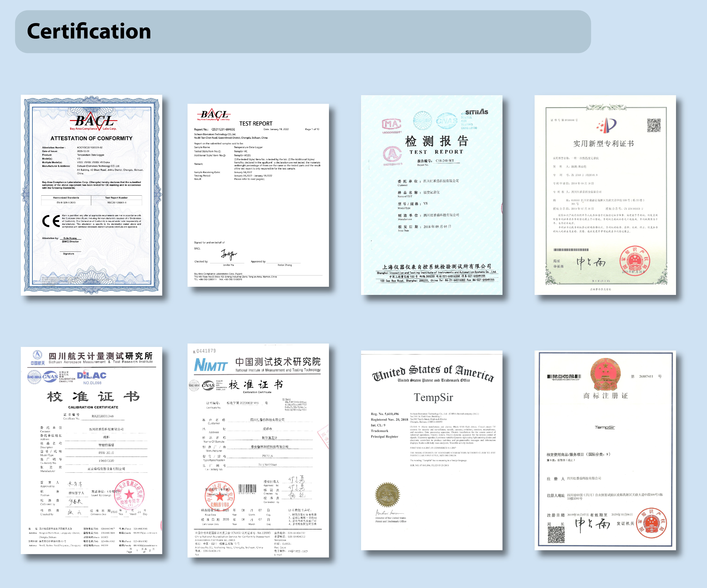Click the 'Reg. No. 5,610,496' text

(385, 414)
